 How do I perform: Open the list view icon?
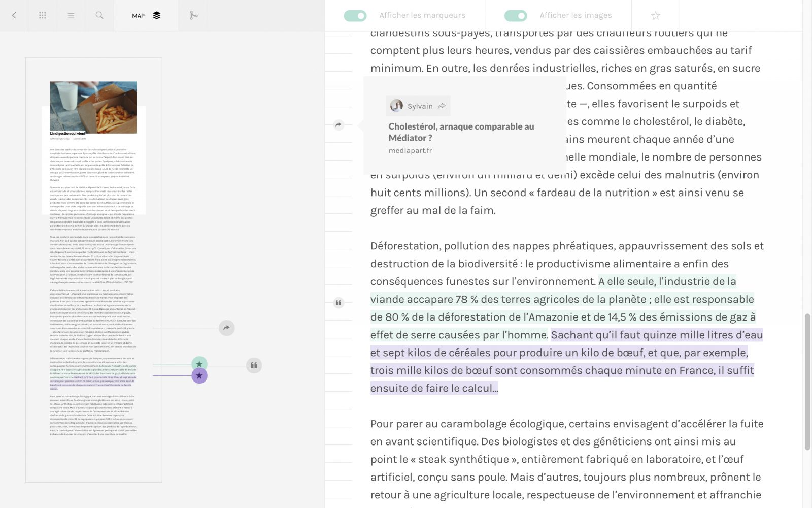coord(71,15)
